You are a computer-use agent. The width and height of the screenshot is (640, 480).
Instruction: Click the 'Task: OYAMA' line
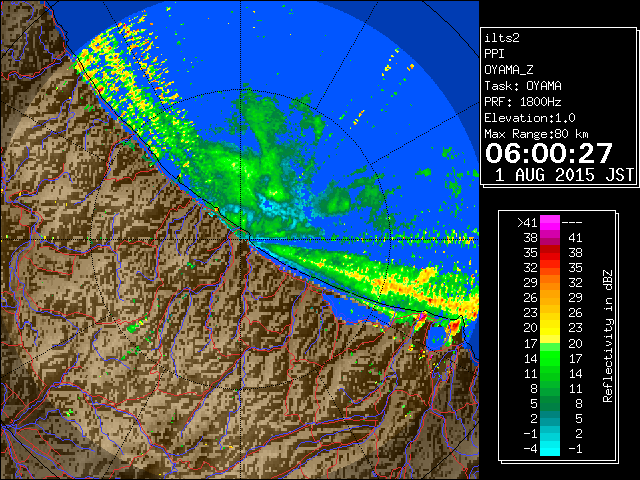[523, 86]
